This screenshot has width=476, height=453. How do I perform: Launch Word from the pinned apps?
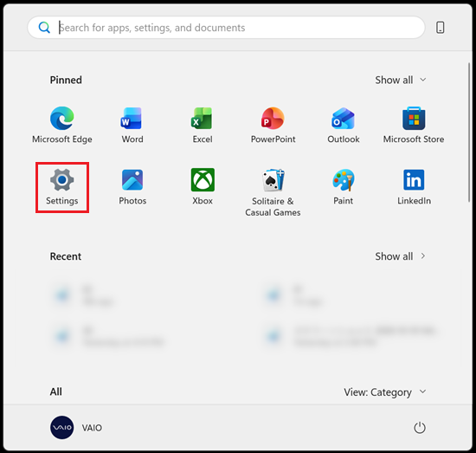(x=132, y=126)
